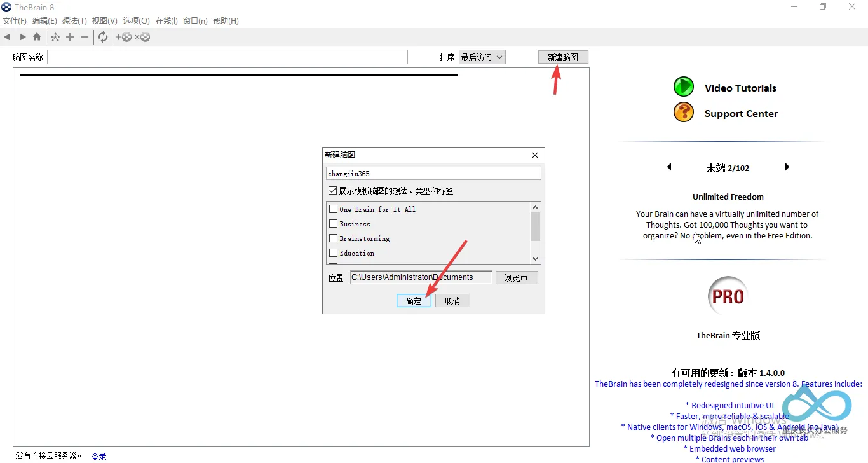Check the Education template box

333,252
